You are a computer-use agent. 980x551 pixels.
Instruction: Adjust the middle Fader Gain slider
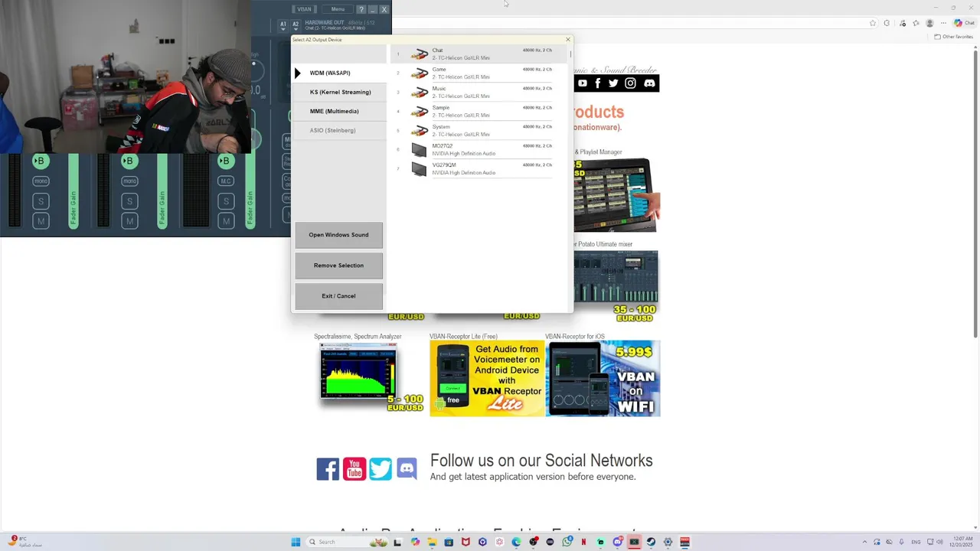162,191
